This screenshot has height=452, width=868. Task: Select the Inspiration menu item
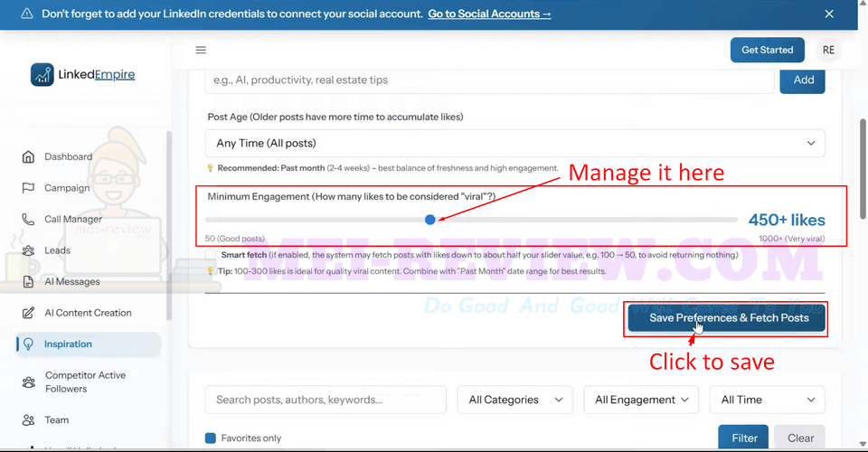click(x=89, y=344)
